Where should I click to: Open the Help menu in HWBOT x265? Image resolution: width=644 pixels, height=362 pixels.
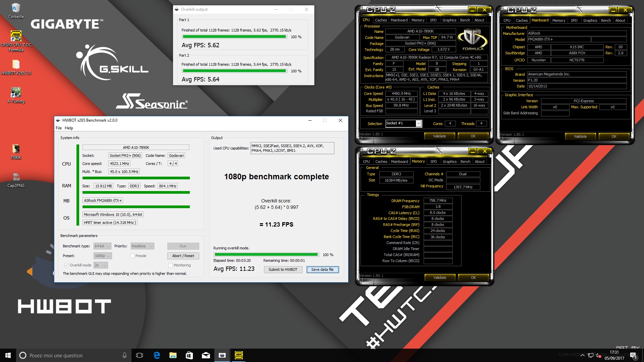[69, 128]
